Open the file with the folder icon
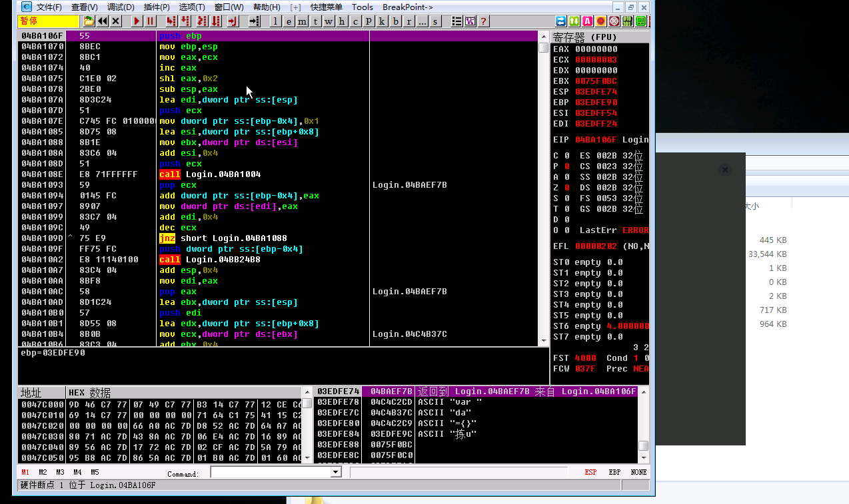 [x=89, y=21]
